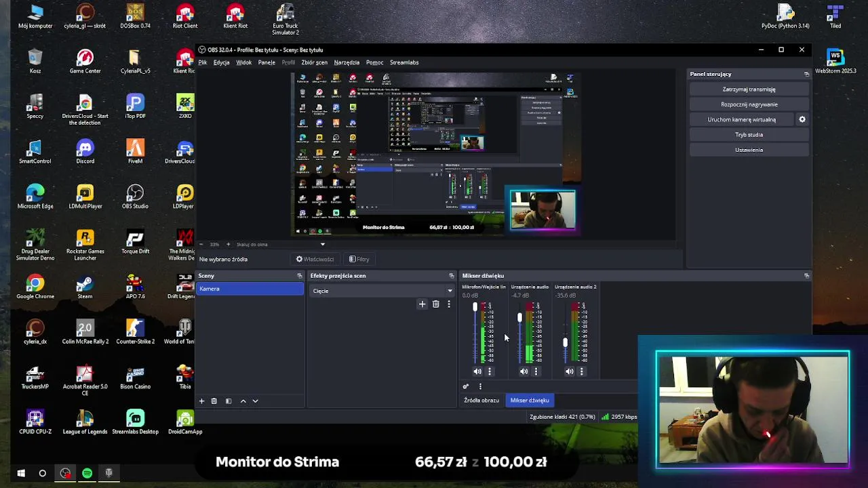Image resolution: width=868 pixels, height=488 pixels.
Task: Undock the Sceny panel
Action: point(300,276)
